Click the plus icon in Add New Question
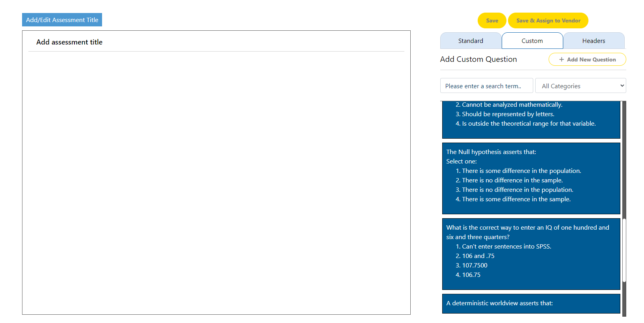 [x=562, y=59]
